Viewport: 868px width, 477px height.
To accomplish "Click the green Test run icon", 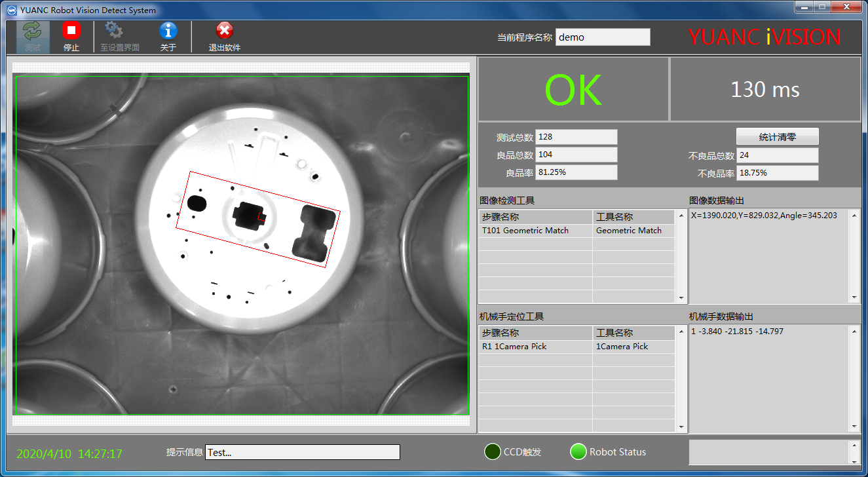I will [32, 31].
